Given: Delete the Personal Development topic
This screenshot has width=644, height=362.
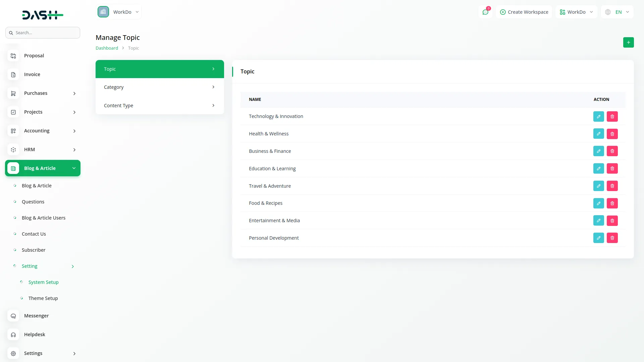Looking at the screenshot, I should [x=612, y=238].
